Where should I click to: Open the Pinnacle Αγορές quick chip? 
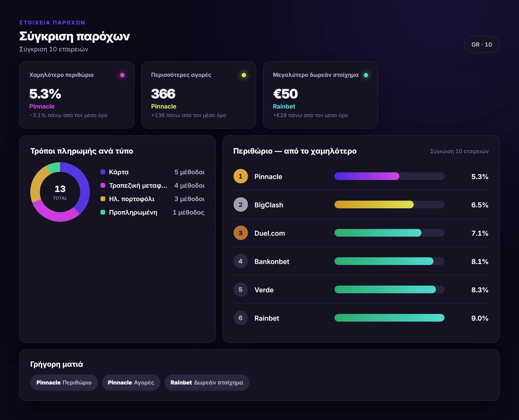point(131,383)
